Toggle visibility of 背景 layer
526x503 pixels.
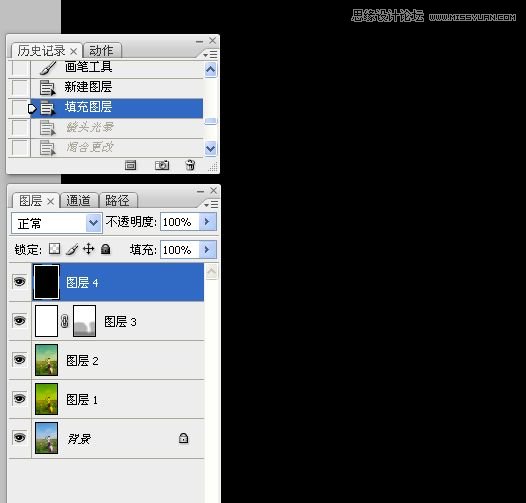tap(19, 438)
